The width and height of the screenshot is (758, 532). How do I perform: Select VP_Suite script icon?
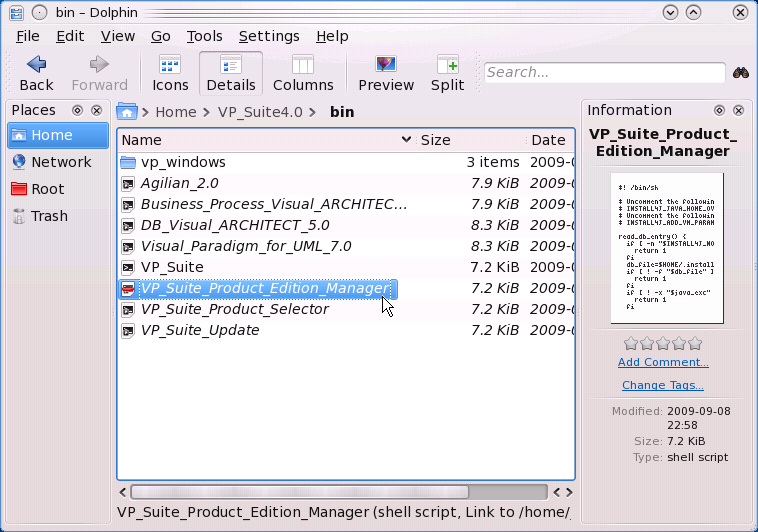[x=128, y=267]
